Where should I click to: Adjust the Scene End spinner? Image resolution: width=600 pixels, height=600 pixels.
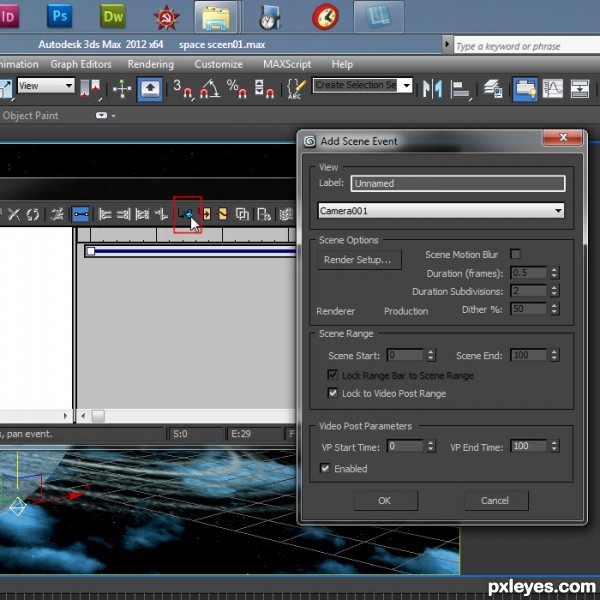pos(554,355)
